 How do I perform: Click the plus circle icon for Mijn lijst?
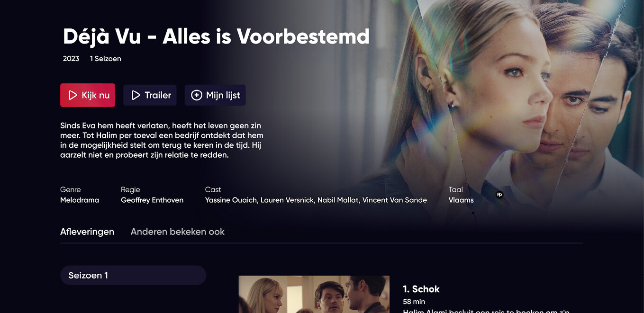tap(196, 95)
